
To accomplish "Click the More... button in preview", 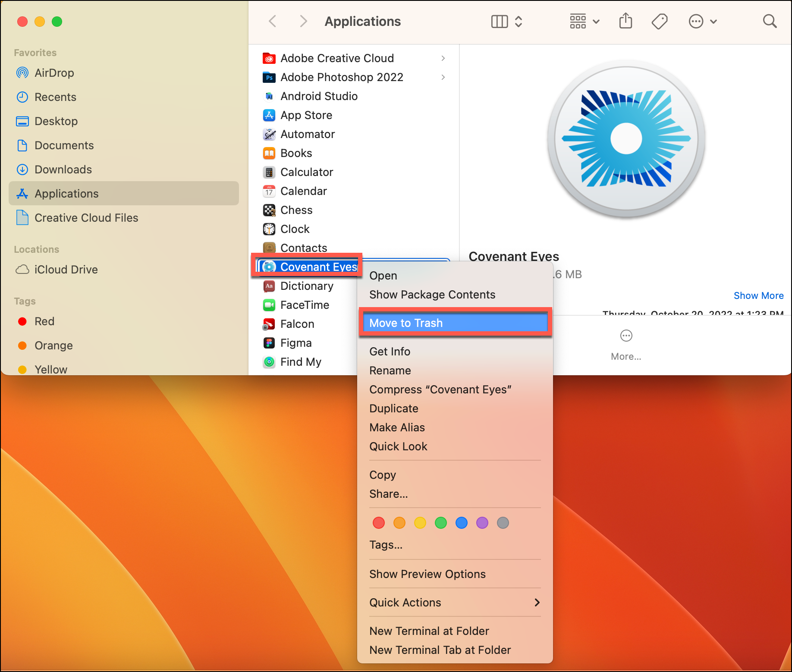I will [626, 345].
